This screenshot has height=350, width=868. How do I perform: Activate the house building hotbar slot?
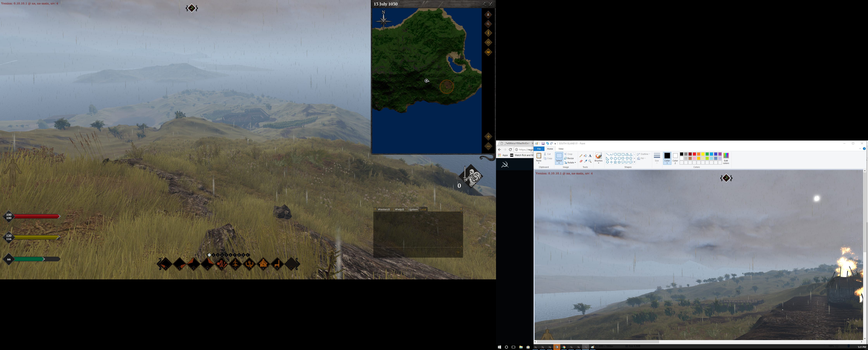click(x=263, y=264)
